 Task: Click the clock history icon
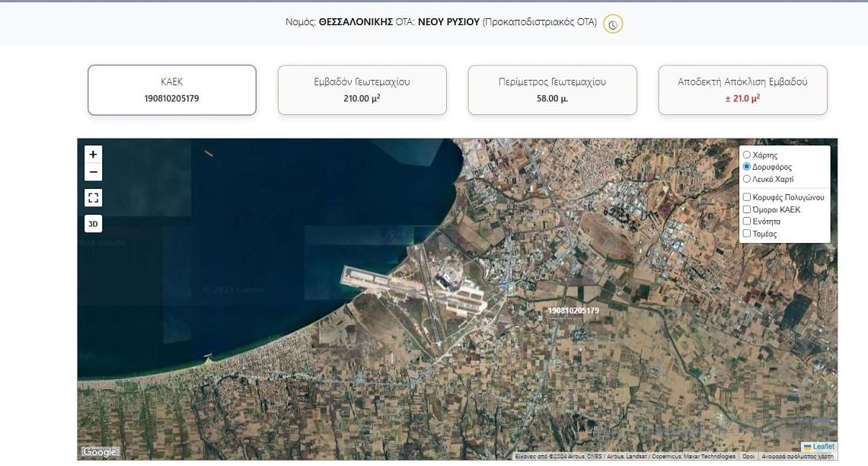pos(613,24)
